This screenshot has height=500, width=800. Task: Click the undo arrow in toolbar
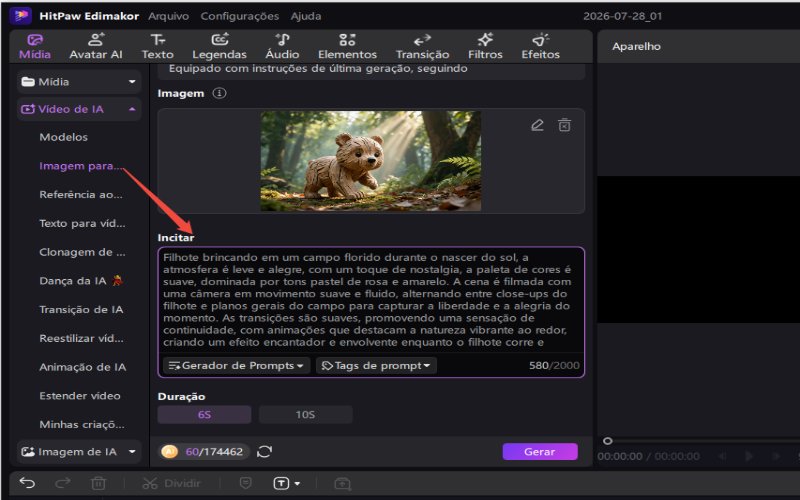(27, 483)
